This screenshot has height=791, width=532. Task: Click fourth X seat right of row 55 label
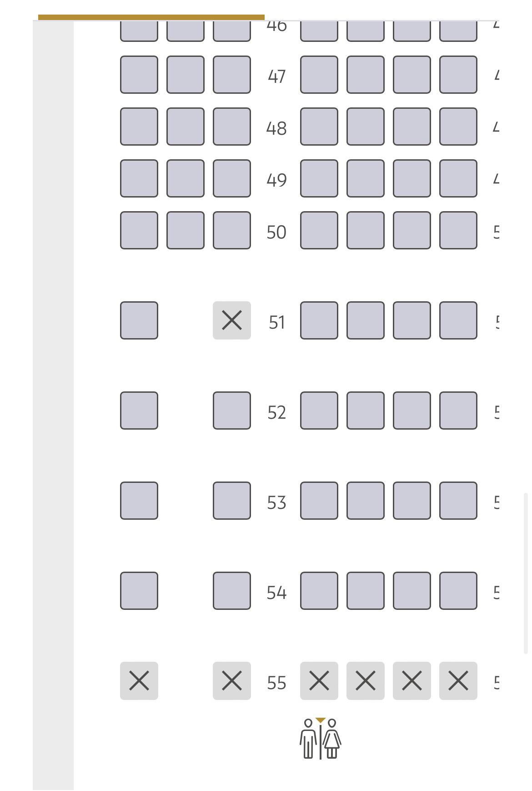(458, 681)
